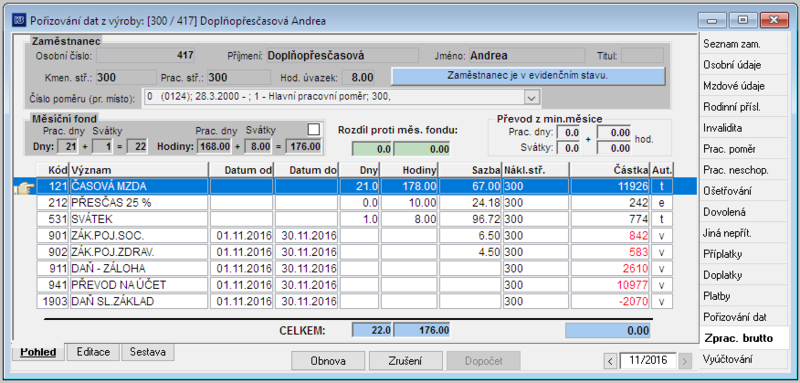
Task: Open the Prac. neschop. side tab
Action: (x=743, y=170)
